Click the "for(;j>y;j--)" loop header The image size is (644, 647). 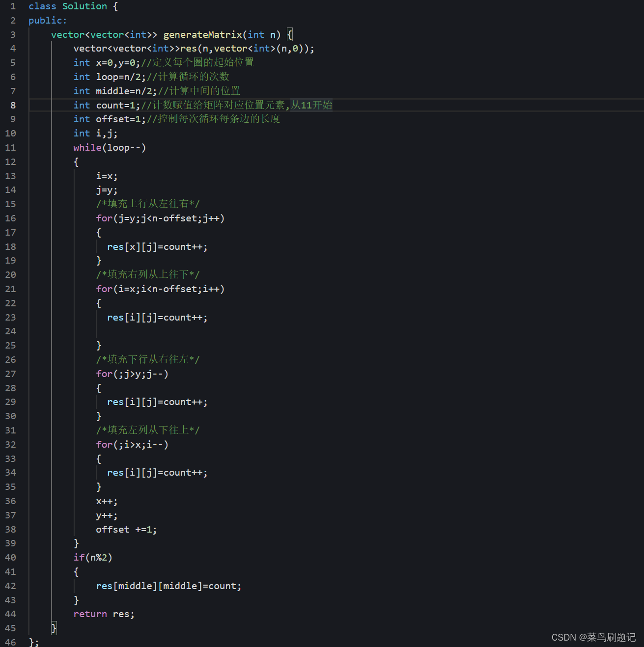[132, 374]
